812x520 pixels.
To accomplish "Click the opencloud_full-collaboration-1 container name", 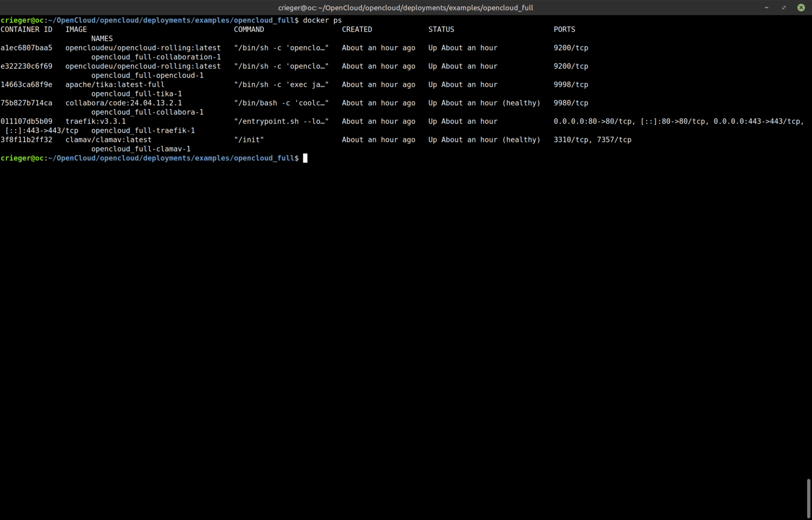I will [156, 57].
